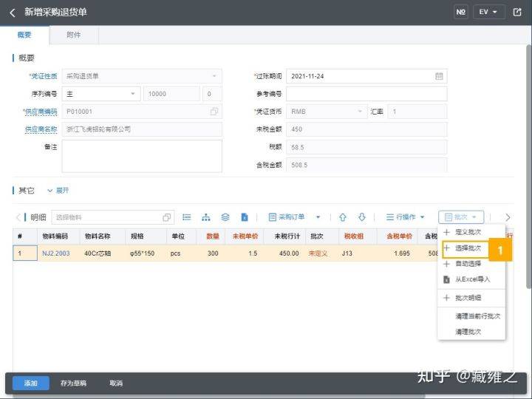Open the external link icon in header
The image size is (532, 399).
click(517, 13)
